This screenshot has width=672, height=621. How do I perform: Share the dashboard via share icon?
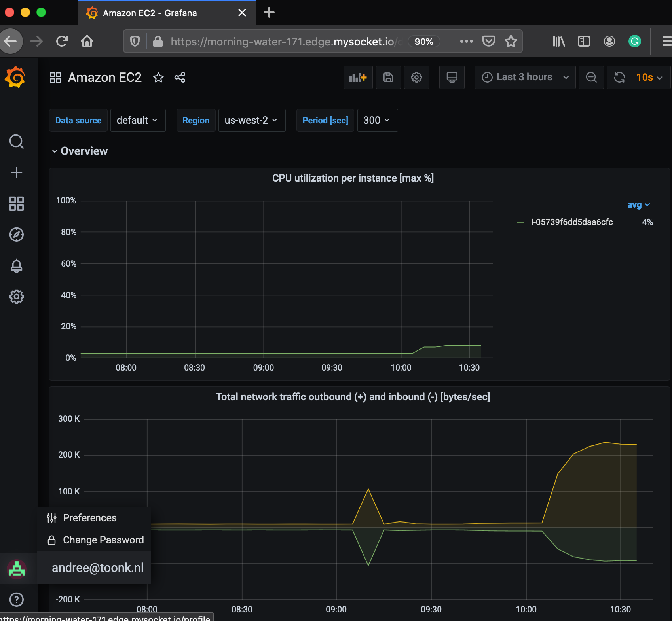click(x=180, y=78)
